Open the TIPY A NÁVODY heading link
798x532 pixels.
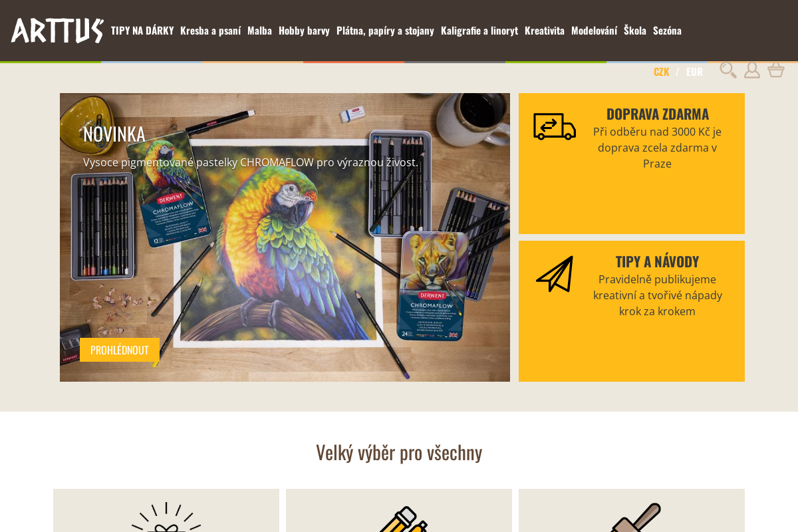click(x=657, y=261)
